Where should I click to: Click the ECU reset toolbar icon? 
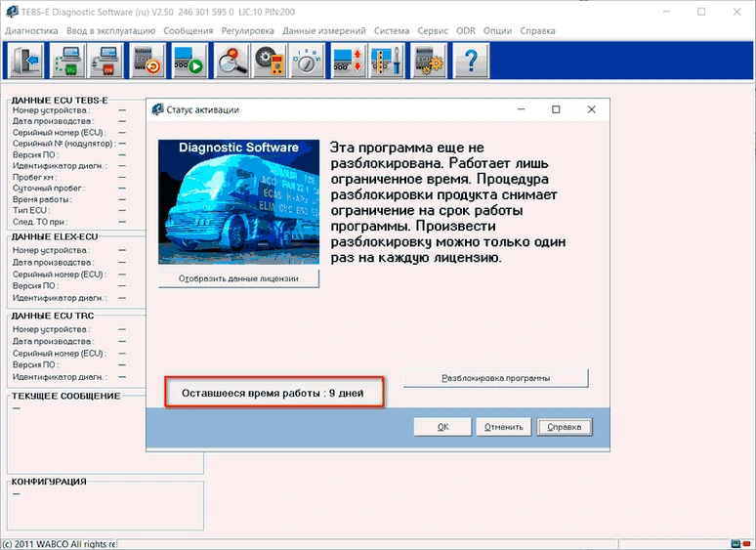coord(147,61)
